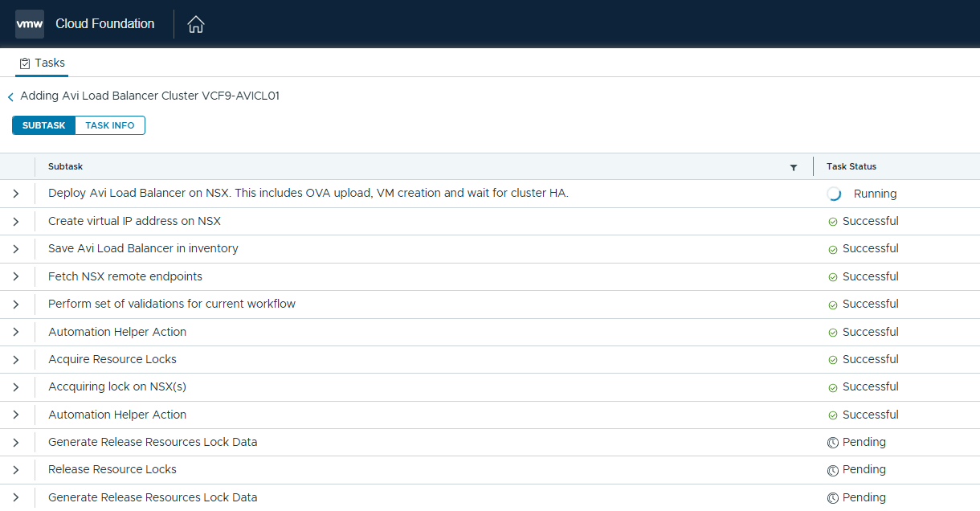Click success icon for Acquire Resource Locks
Viewport: 980px width, 511px height.
coord(833,360)
